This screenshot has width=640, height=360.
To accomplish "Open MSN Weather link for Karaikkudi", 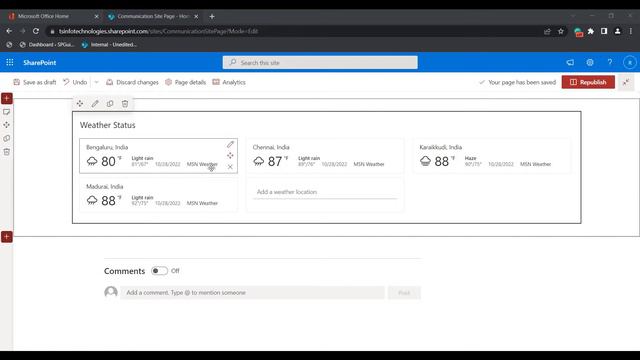I will (536, 164).
